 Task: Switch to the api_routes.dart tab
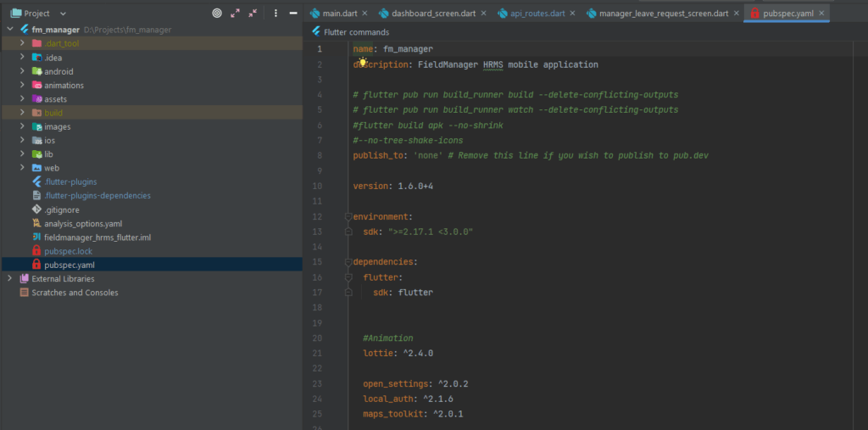[x=538, y=13]
